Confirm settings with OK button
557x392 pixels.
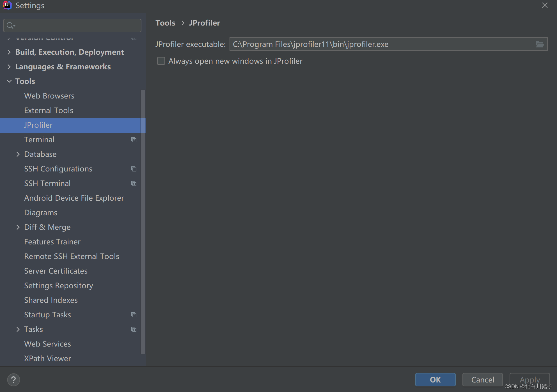tap(435, 380)
